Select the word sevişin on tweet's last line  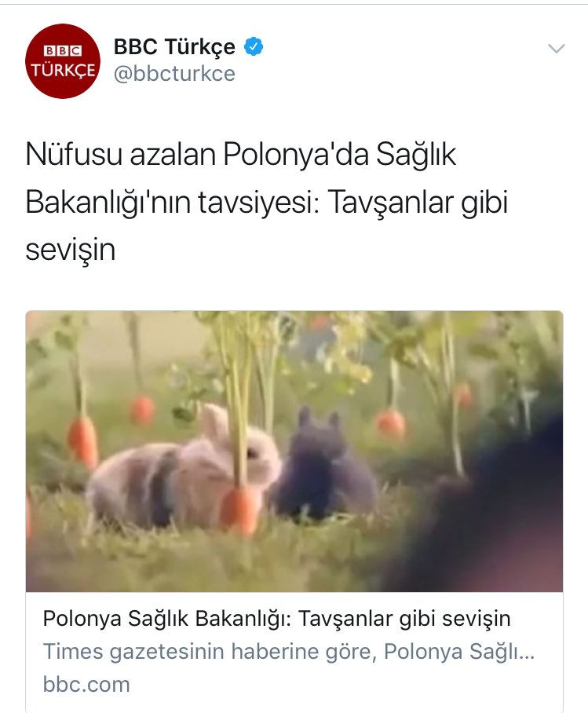pyautogui.click(x=71, y=250)
